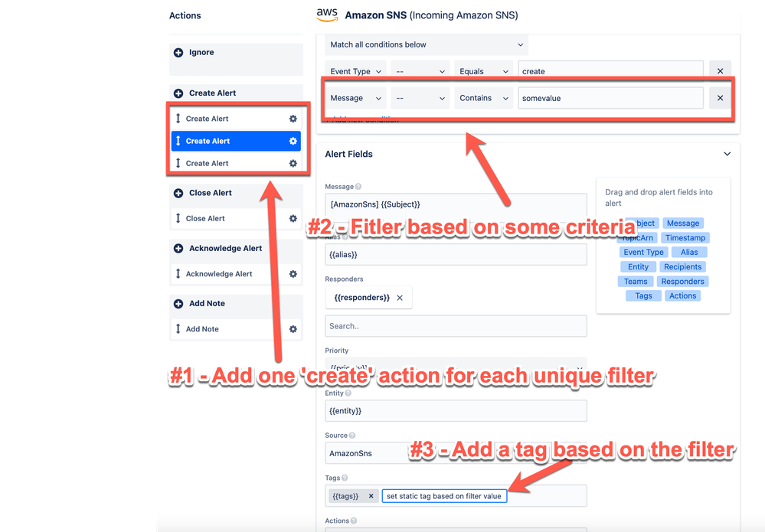The height and width of the screenshot is (532, 765).
Task: Remove the {{tags}} chip via its X
Action: coord(371,496)
